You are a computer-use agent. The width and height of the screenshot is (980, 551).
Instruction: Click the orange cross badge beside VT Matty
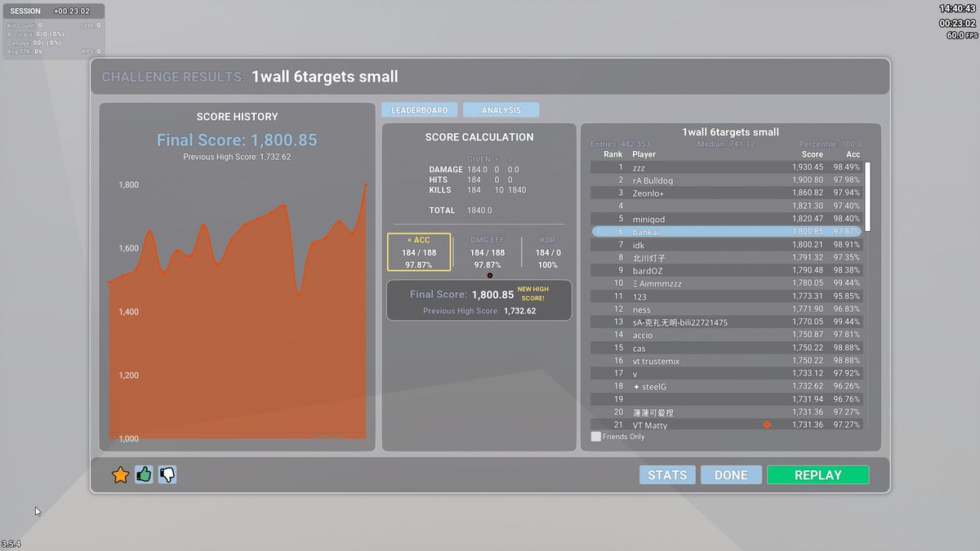(x=767, y=425)
